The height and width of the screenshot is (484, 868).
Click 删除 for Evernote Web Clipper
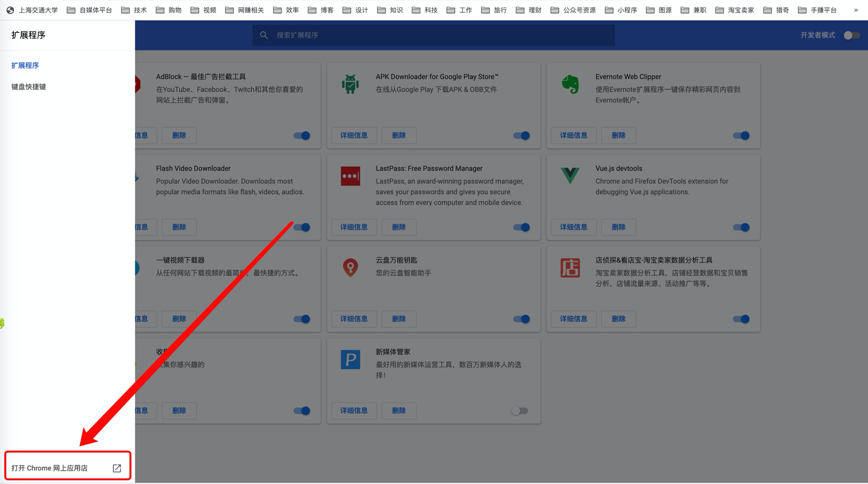[x=618, y=135]
